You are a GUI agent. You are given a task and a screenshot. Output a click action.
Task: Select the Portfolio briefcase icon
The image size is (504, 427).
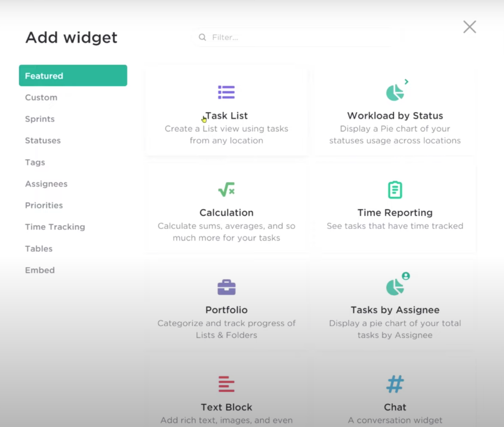pyautogui.click(x=226, y=287)
